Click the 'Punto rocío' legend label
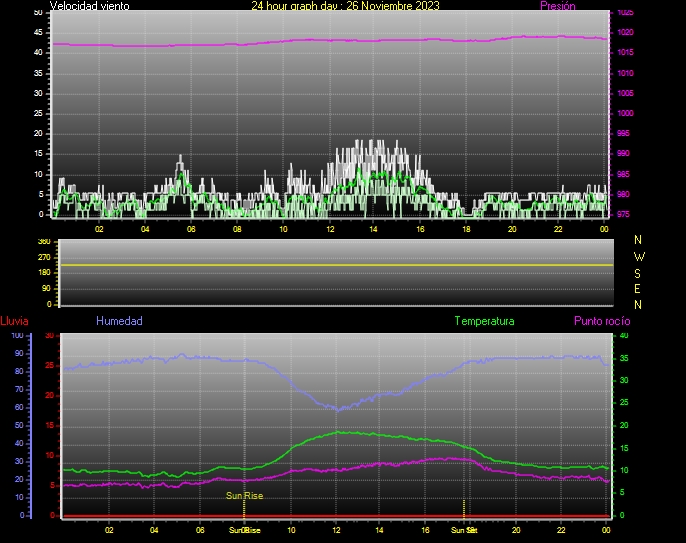The height and width of the screenshot is (543, 686). 602,321
